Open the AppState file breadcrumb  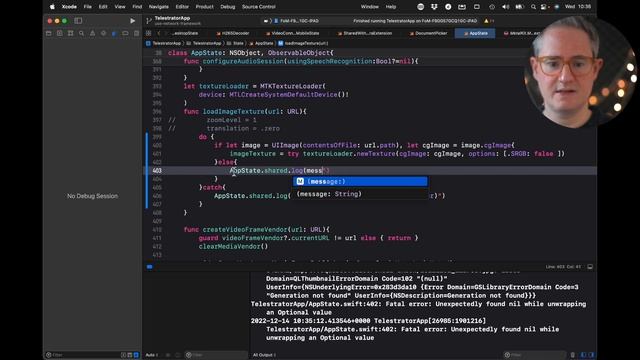point(261,43)
